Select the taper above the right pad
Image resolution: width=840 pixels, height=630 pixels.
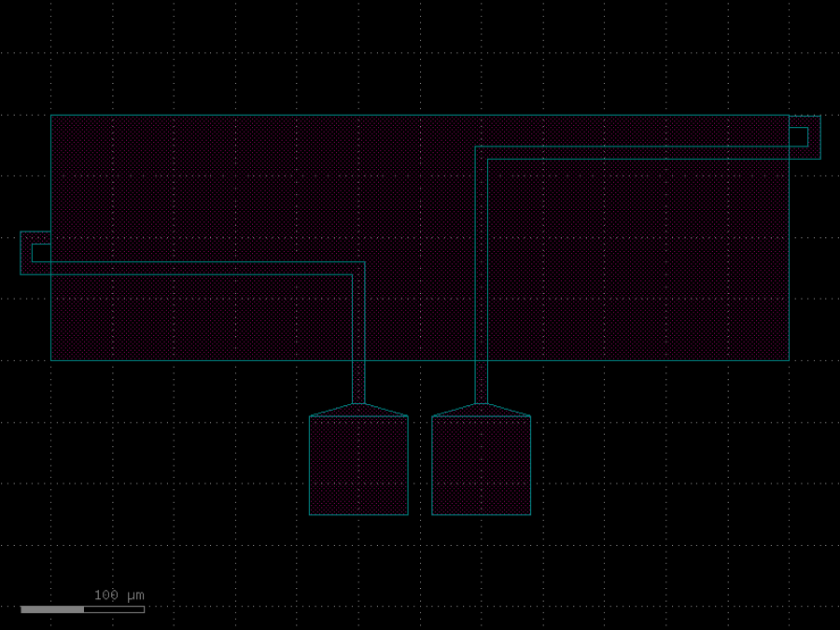pos(481,410)
